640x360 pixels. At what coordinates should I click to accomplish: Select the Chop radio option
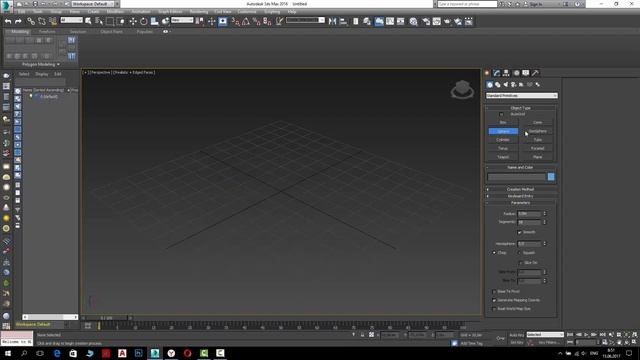tap(494, 253)
